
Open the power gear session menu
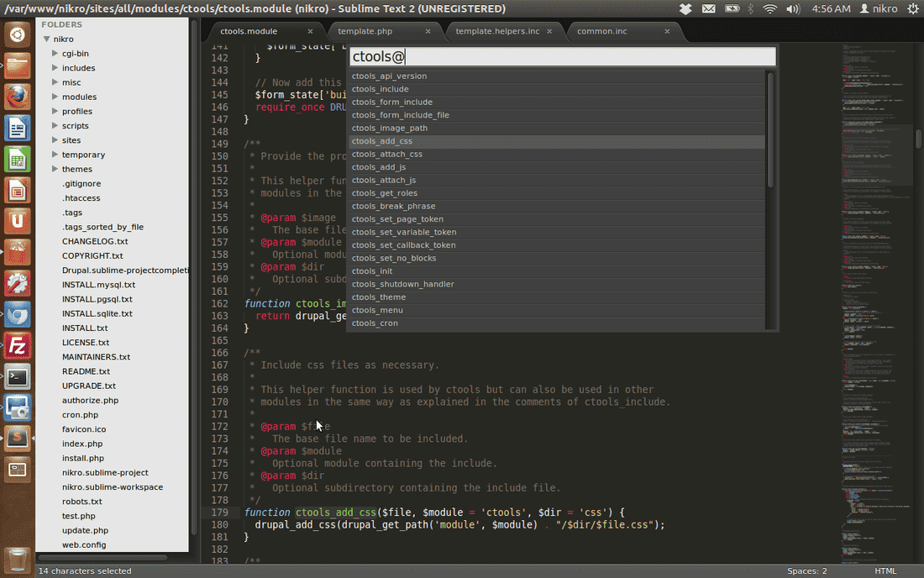coord(913,9)
